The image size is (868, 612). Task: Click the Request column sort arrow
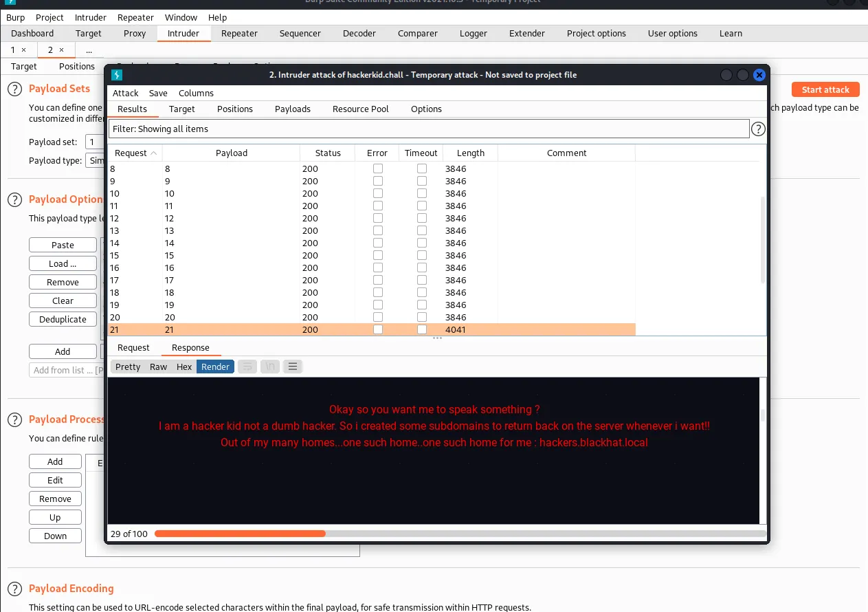point(153,153)
